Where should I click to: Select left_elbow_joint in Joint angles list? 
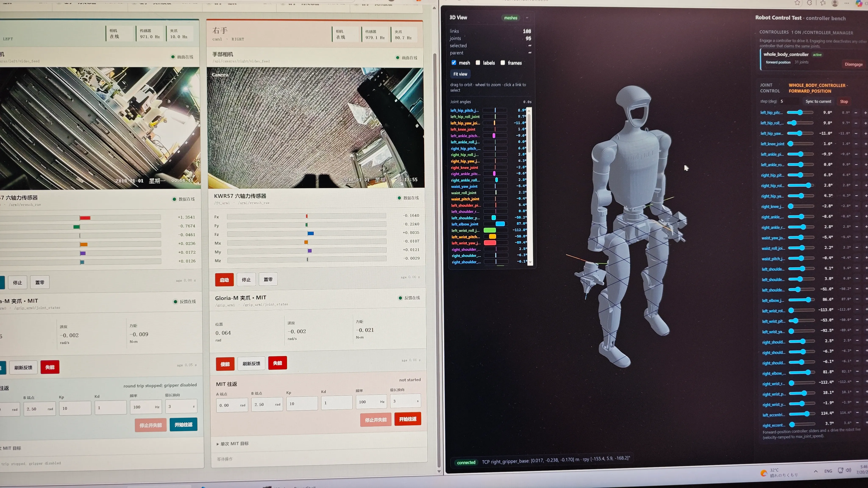[465, 224]
